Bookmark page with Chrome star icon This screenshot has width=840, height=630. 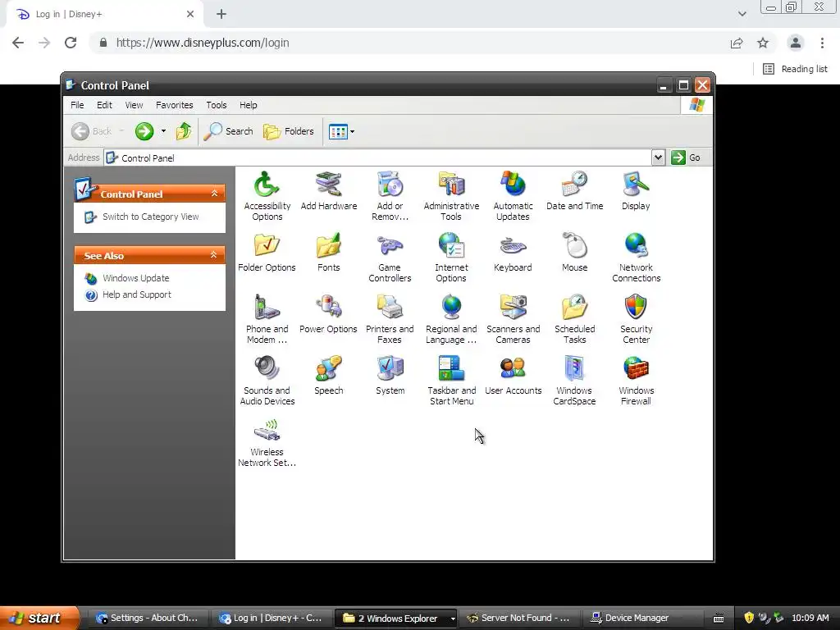pos(763,43)
